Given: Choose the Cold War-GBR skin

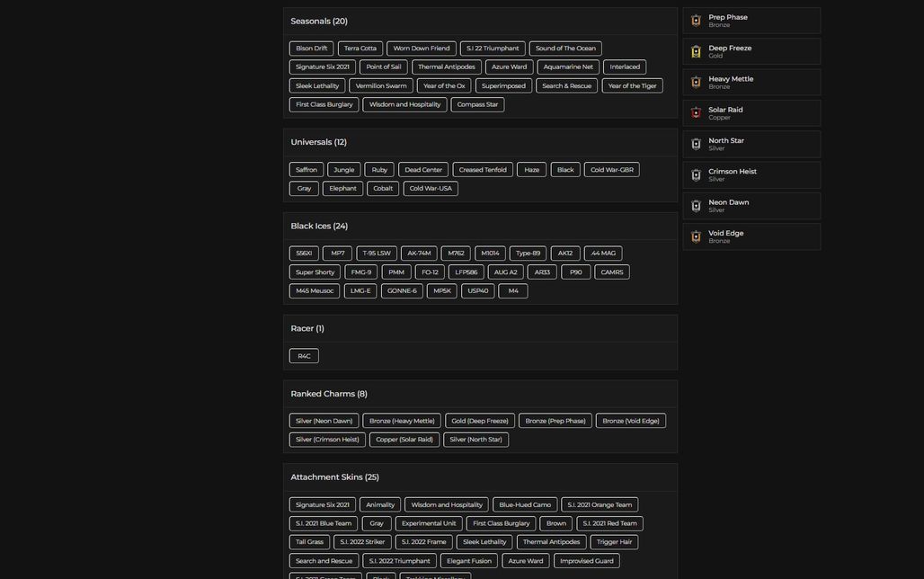Looking at the screenshot, I should tap(612, 170).
